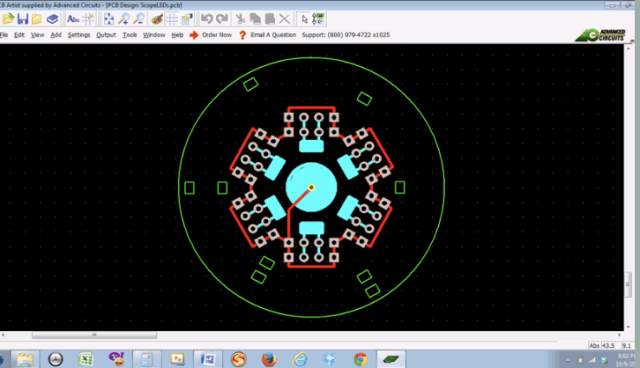
Task: Paste with the clipboard icon
Action: [x=270, y=19]
